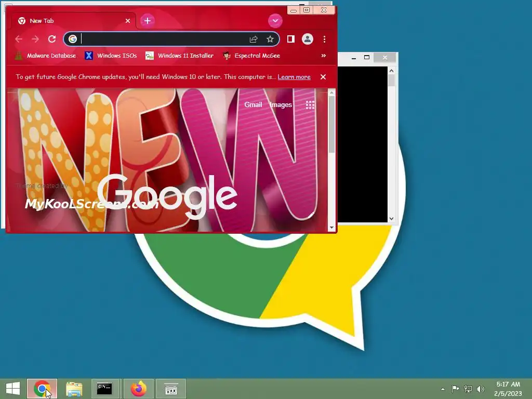Viewport: 532px width, 399px height.
Task: Expand hidden bookmarks chevron
Action: click(x=323, y=56)
